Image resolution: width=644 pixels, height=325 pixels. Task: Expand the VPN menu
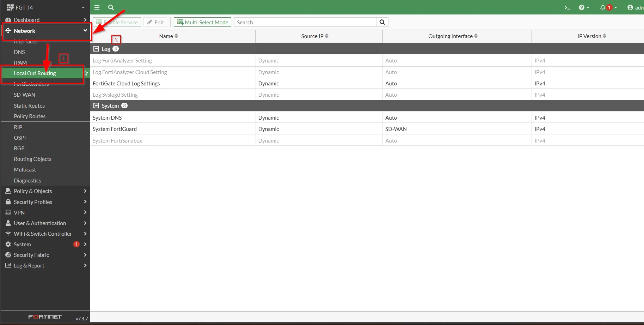45,212
